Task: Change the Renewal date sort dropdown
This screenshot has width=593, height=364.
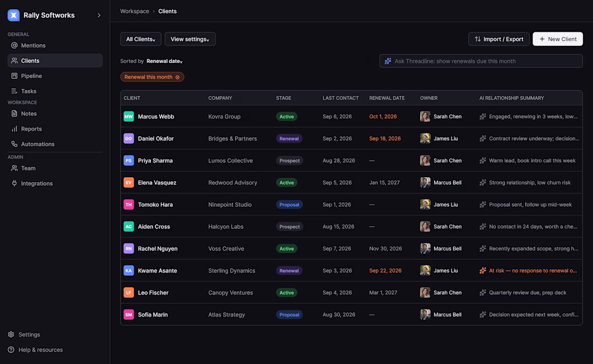Action: point(164,61)
